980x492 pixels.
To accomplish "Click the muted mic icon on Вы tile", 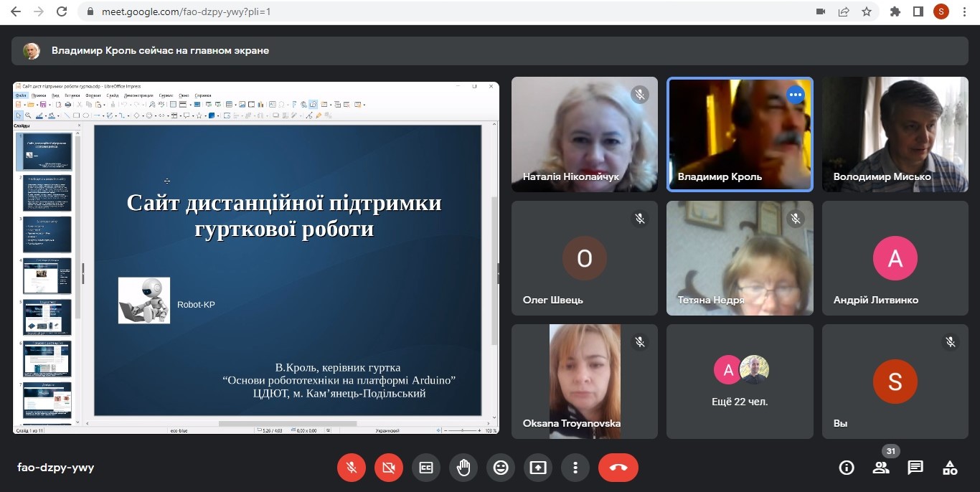I will pos(951,342).
